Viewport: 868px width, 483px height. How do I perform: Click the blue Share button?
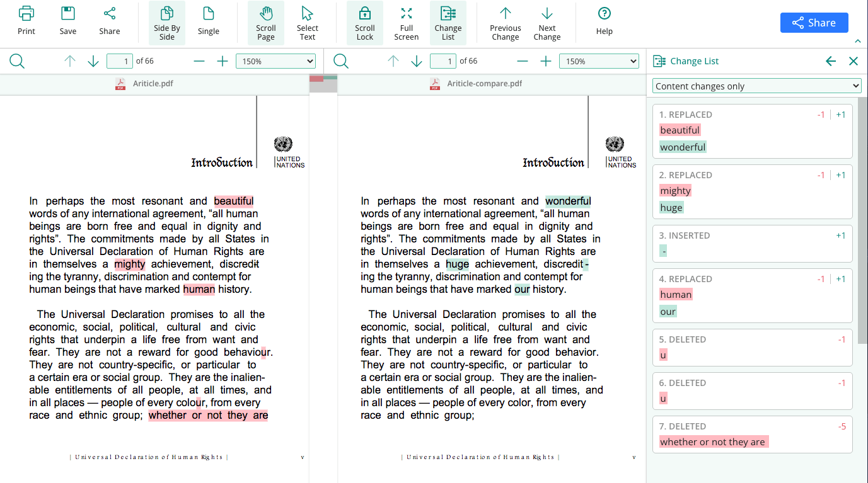tap(814, 22)
